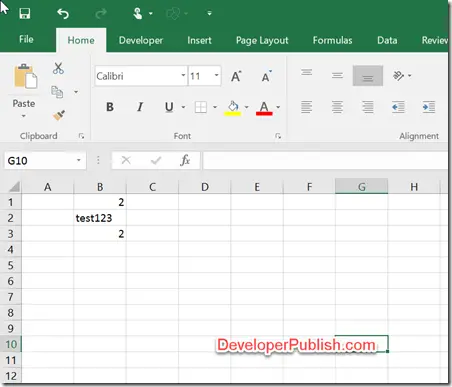Image resolution: width=452 pixels, height=387 pixels.
Task: Toggle Bottom Align (highlighted)
Action: (x=368, y=76)
